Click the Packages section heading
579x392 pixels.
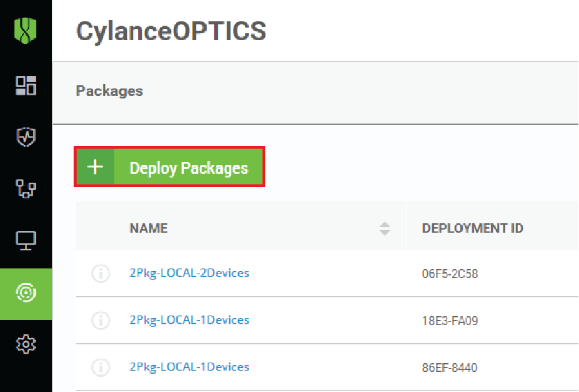tap(109, 91)
